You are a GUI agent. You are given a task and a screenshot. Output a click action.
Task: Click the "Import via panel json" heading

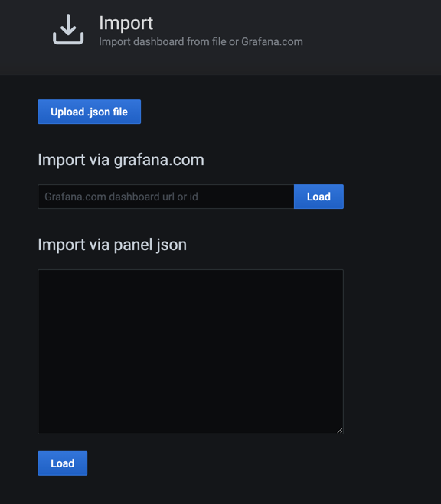click(113, 245)
